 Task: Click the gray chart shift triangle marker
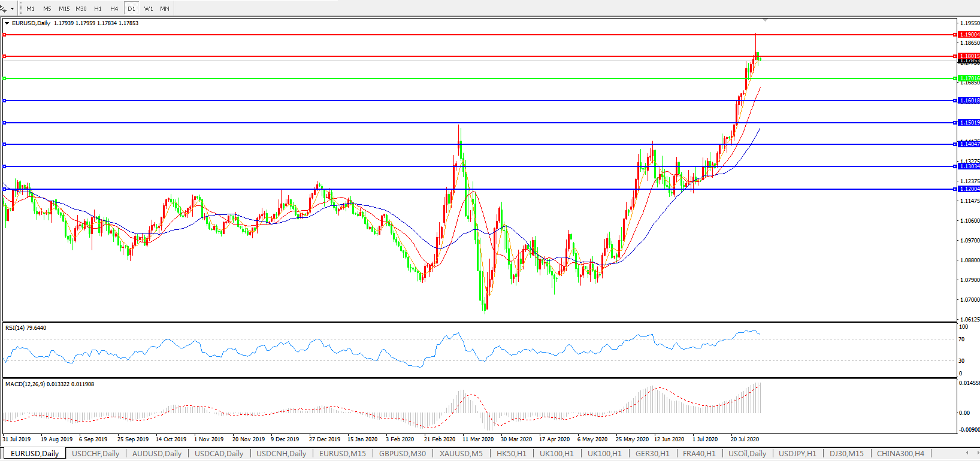[x=765, y=20]
